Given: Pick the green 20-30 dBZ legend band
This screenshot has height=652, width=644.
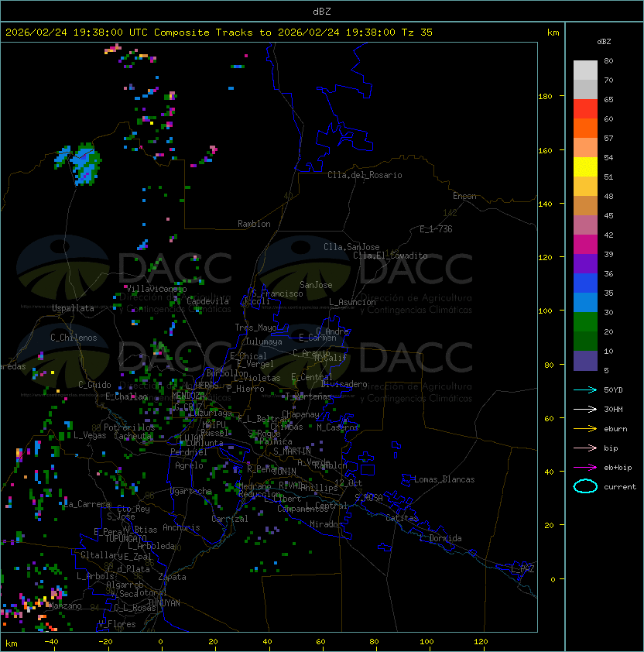Looking at the screenshot, I should point(585,322).
